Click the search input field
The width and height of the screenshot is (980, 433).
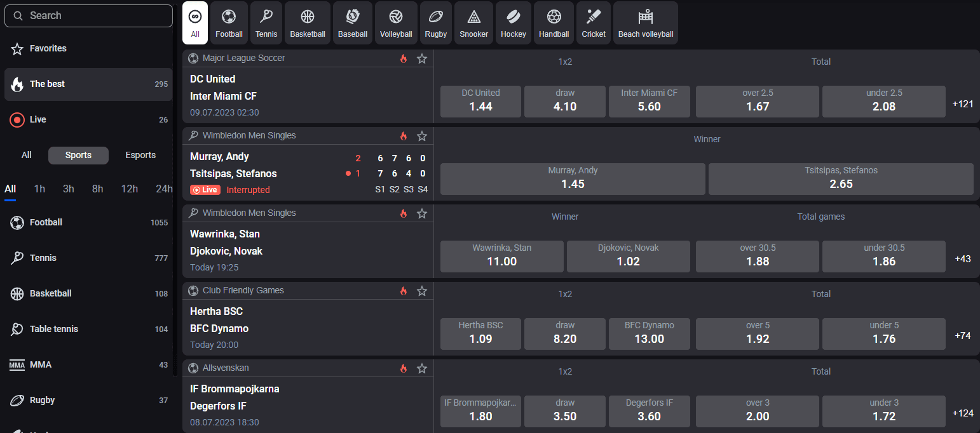88,15
